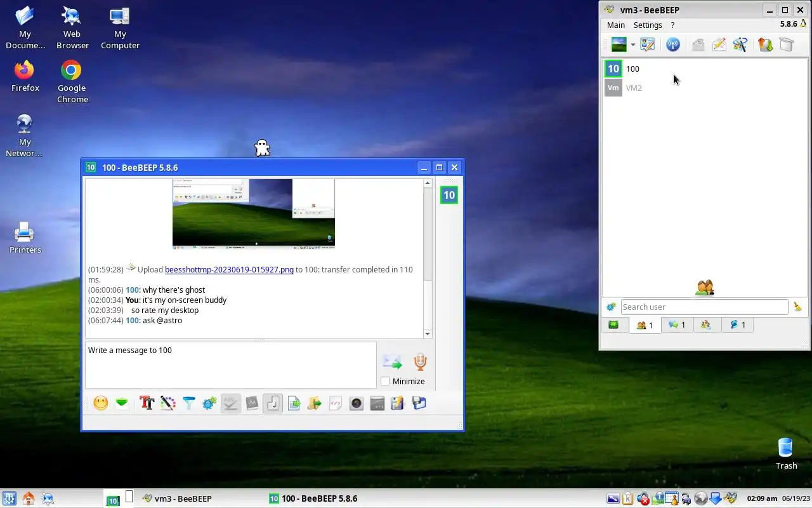Click the magic wand network icon
The height and width of the screenshot is (508, 812).
point(740,44)
